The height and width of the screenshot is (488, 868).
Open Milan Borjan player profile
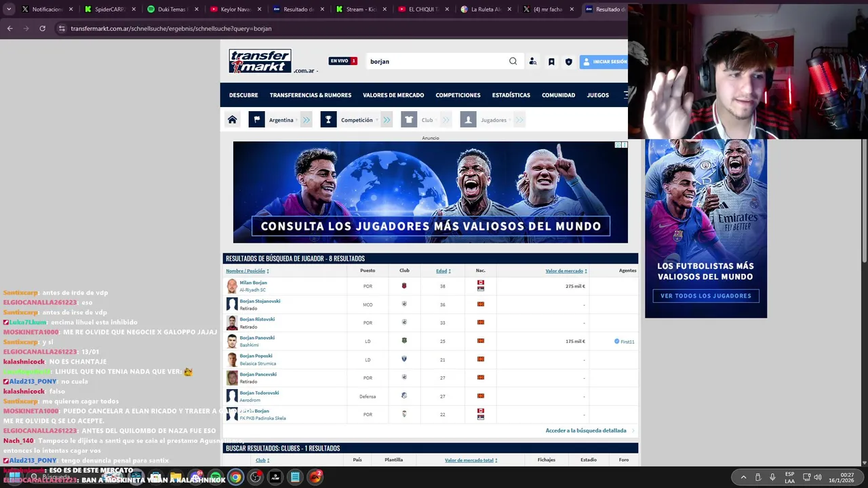[253, 283]
